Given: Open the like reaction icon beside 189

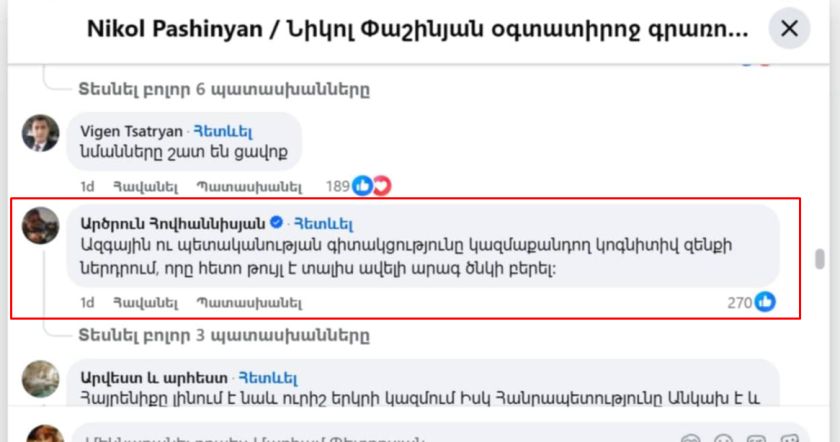Looking at the screenshot, I should tap(362, 185).
